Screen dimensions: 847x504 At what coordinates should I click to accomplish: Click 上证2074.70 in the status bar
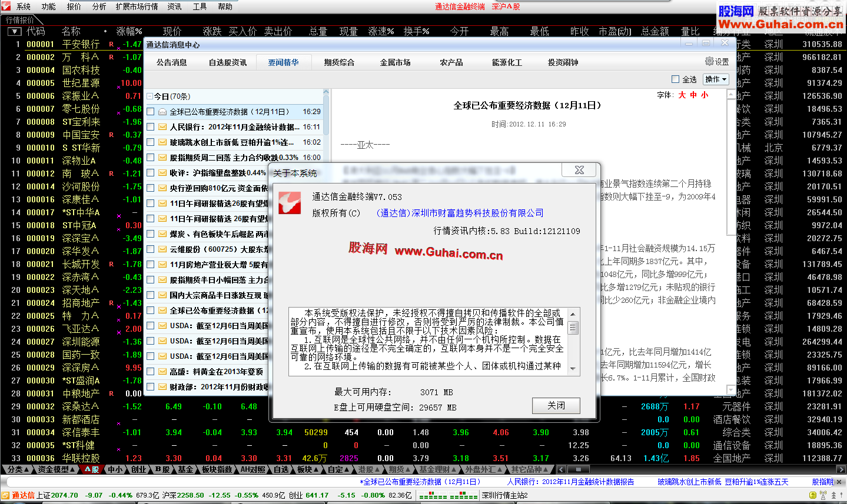click(x=57, y=495)
